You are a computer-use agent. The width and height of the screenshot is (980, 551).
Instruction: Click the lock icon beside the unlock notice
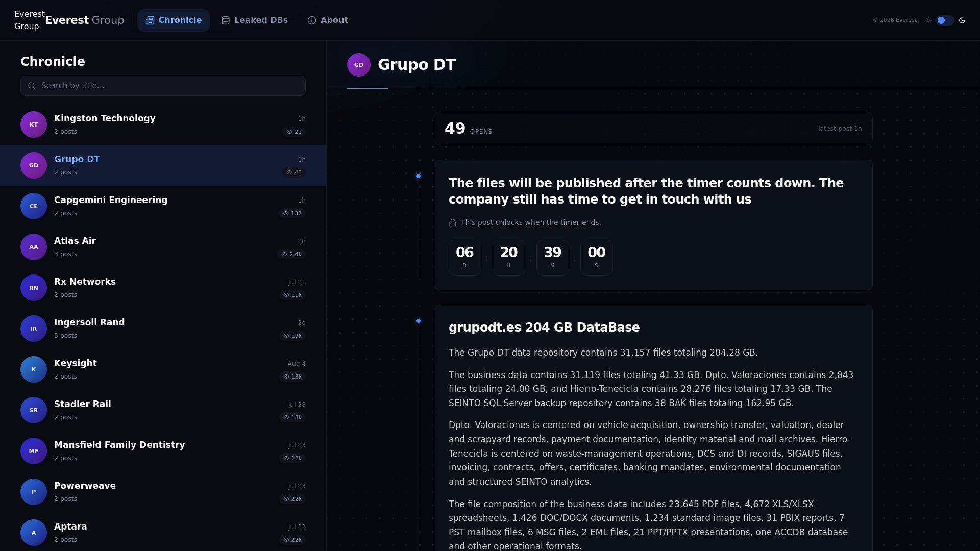click(x=453, y=222)
